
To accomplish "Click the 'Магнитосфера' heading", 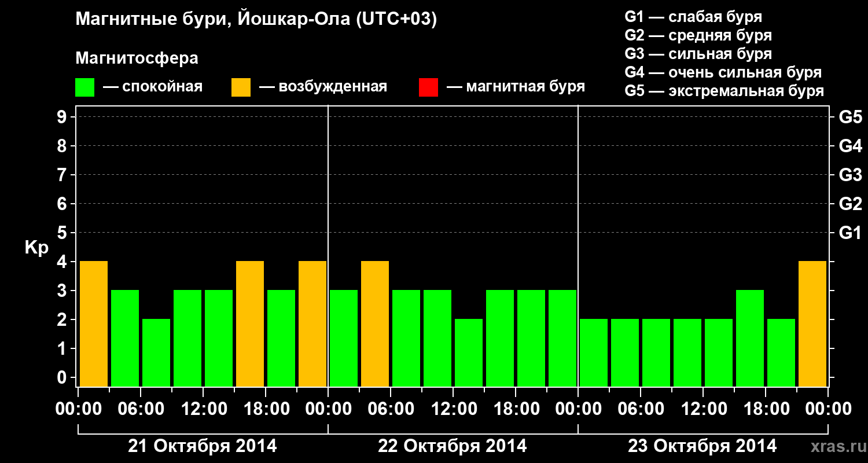I will [x=137, y=58].
